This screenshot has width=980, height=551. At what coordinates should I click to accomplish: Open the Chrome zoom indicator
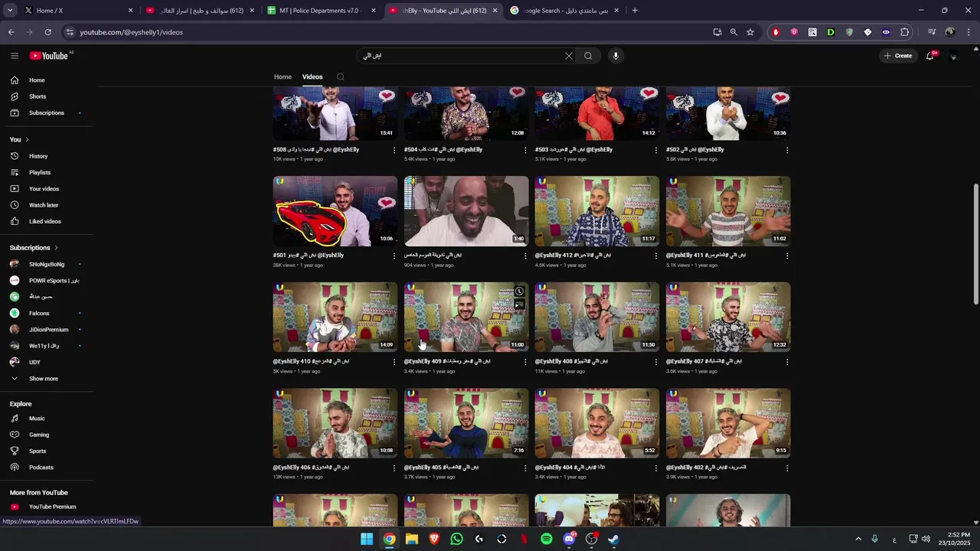click(x=733, y=32)
